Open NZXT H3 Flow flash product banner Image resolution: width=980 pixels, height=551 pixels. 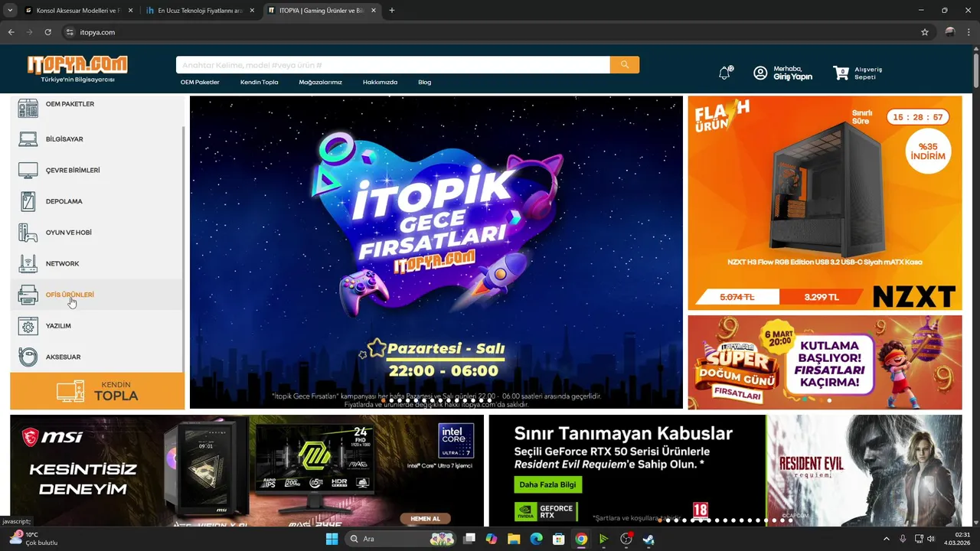825,203
